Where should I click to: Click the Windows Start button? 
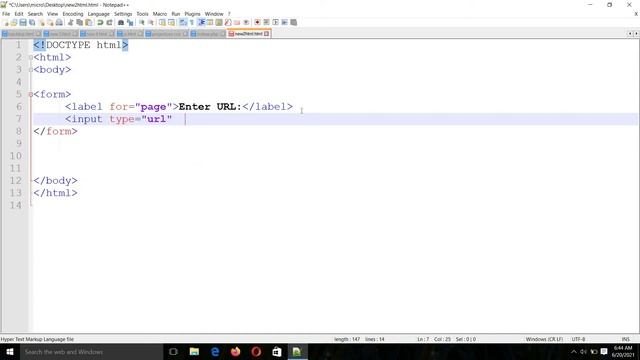coord(10,352)
